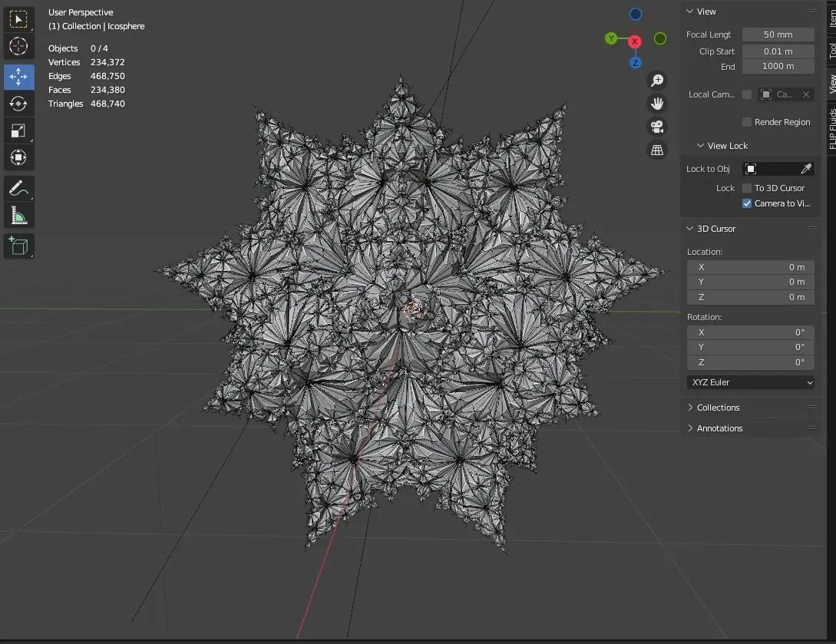The width and height of the screenshot is (836, 644).
Task: Select the Add Cube tool
Action: [18, 246]
